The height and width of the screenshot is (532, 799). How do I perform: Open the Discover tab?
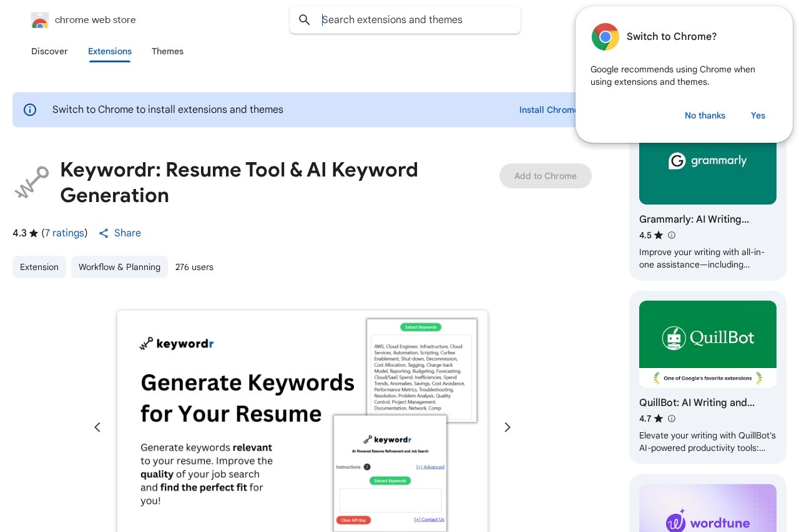tap(49, 52)
